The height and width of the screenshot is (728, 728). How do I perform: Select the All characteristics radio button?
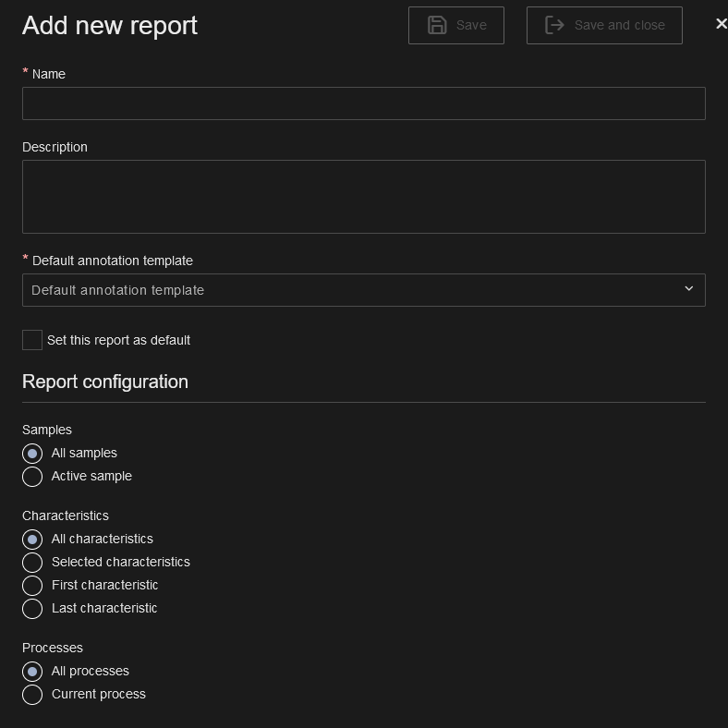32,540
